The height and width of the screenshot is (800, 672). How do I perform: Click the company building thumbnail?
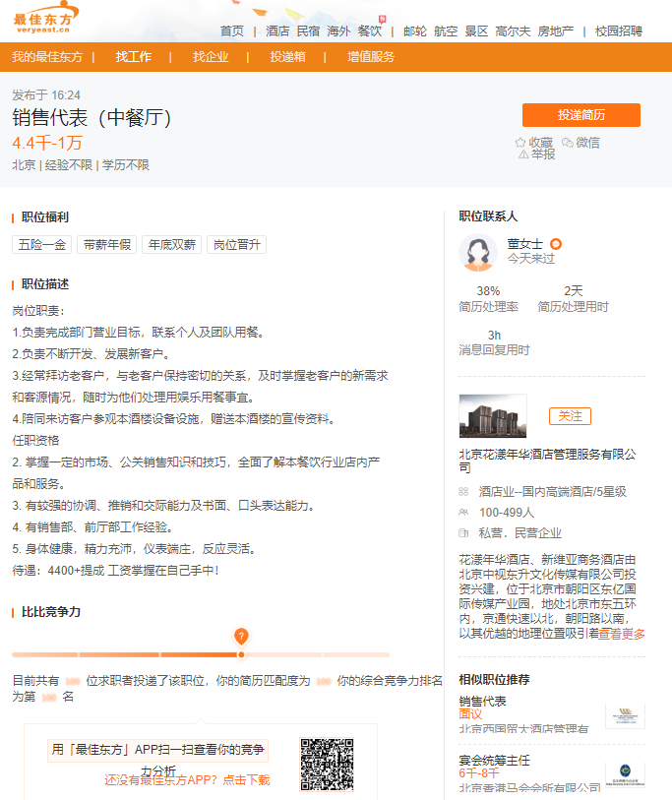point(493,415)
